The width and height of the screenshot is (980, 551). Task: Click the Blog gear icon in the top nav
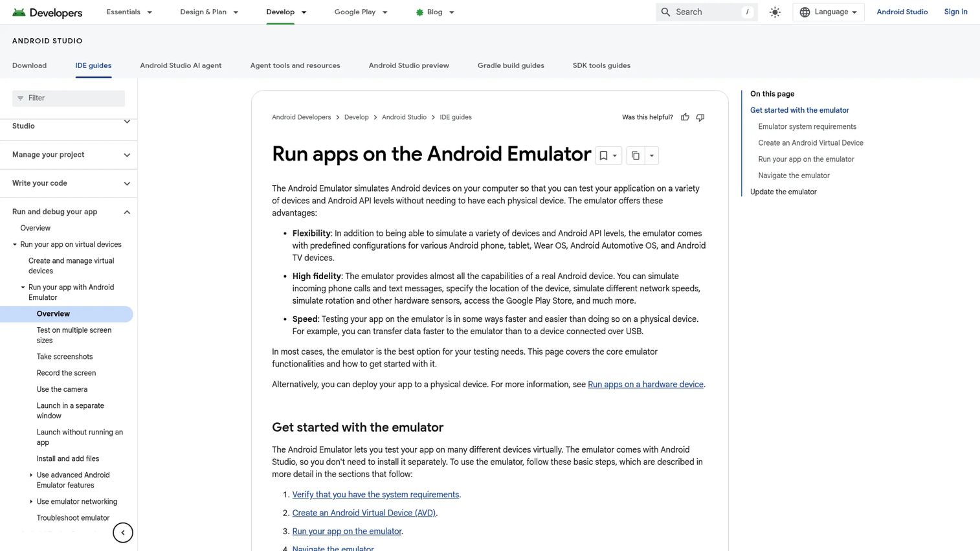(x=419, y=12)
